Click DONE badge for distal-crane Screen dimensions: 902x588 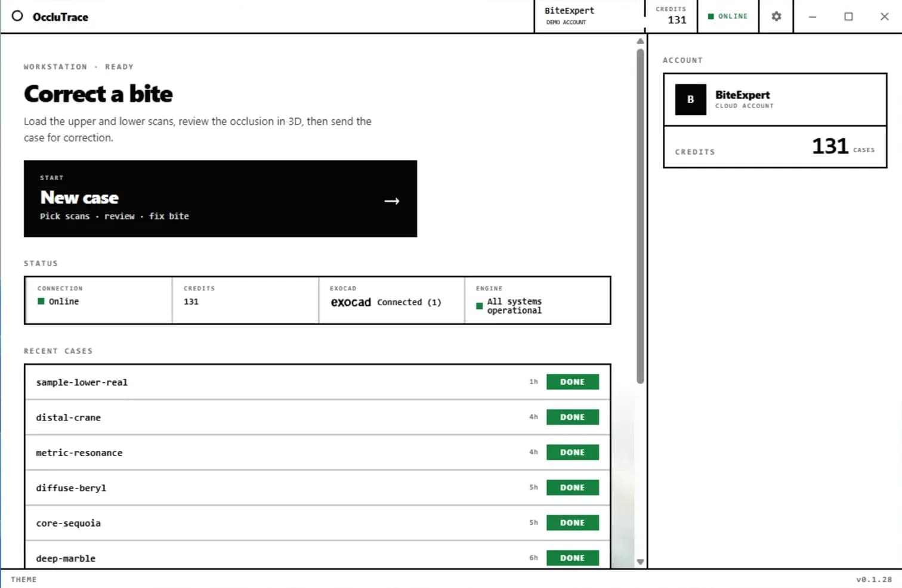click(572, 417)
